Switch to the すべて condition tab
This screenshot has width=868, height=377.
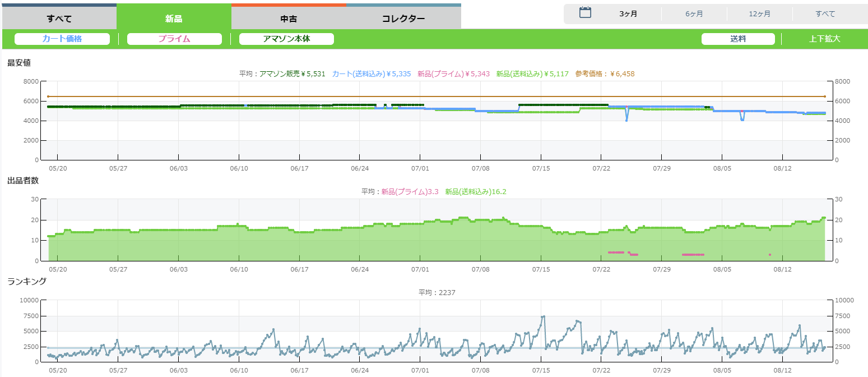[59, 19]
